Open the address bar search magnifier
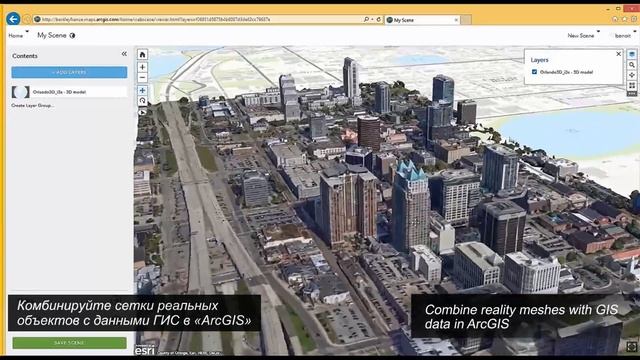 (x=366, y=19)
